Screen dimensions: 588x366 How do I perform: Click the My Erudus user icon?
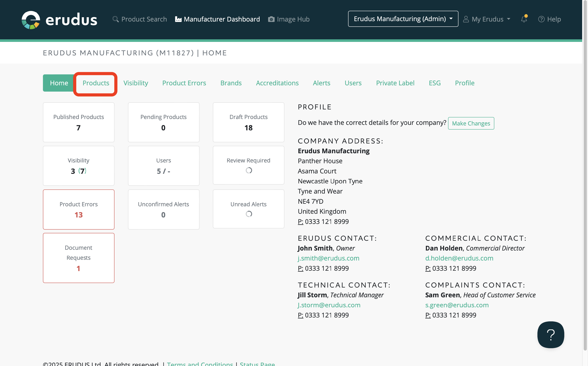coord(466,19)
